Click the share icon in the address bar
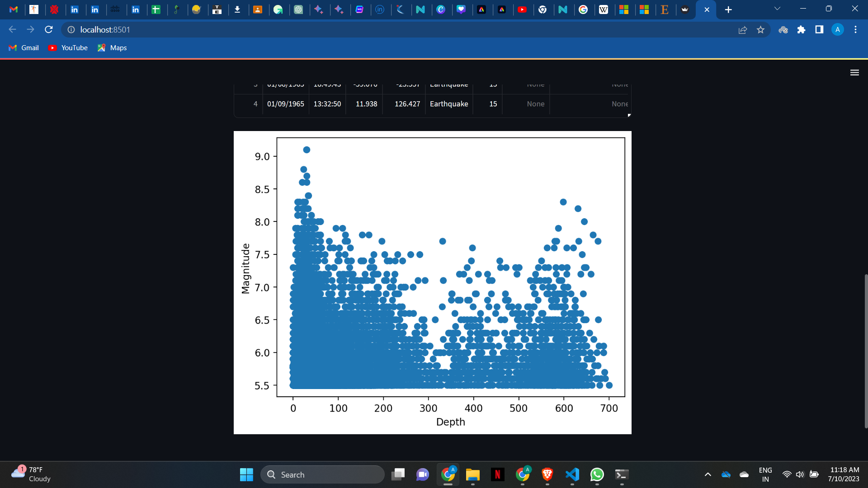The width and height of the screenshot is (868, 488). pyautogui.click(x=743, y=29)
